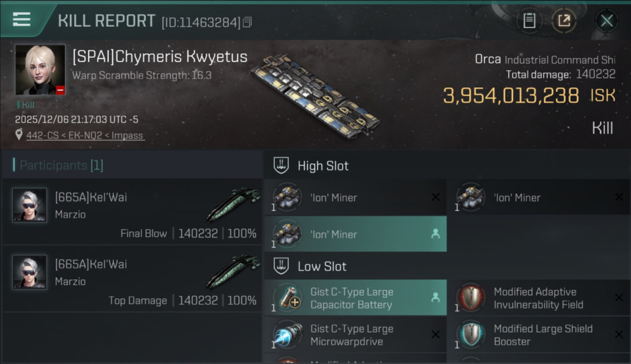Select the Gist C-Type Large Microwarpdrive
Screen dimensions: 631x364
pyautogui.click(x=351, y=335)
